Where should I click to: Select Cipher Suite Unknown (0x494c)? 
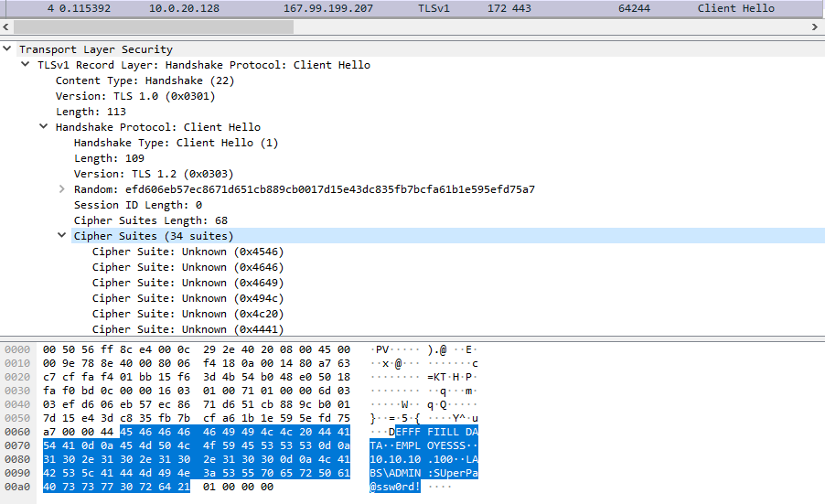click(x=187, y=298)
